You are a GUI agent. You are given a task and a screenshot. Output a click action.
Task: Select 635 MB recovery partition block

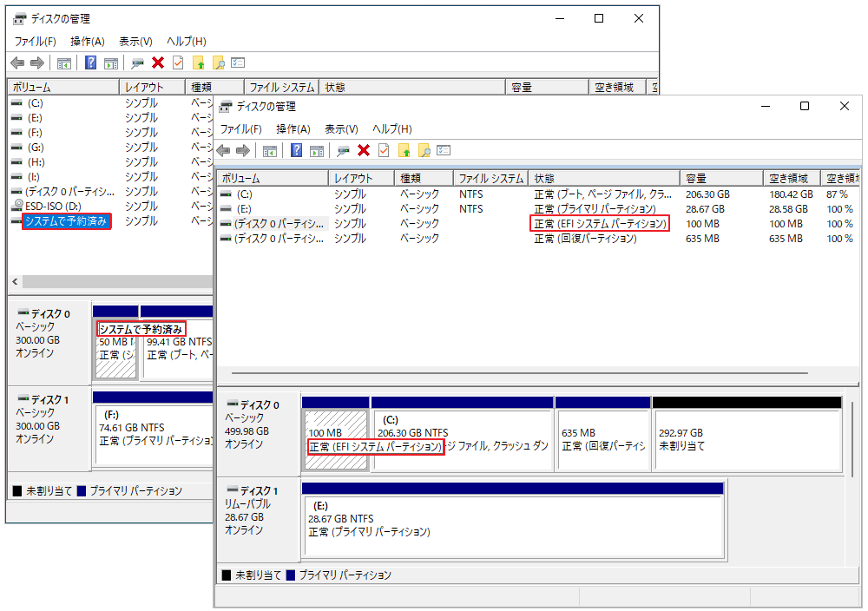click(x=603, y=435)
